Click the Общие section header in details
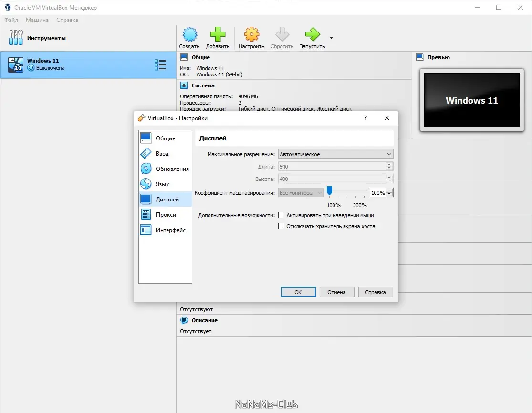Screen dimensions: 532x413 [x=200, y=57]
